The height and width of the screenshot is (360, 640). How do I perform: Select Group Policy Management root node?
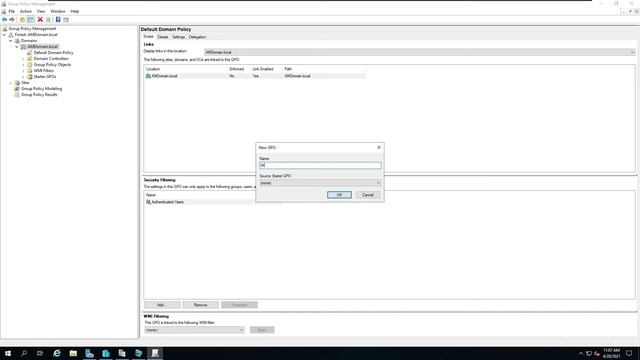(32, 29)
